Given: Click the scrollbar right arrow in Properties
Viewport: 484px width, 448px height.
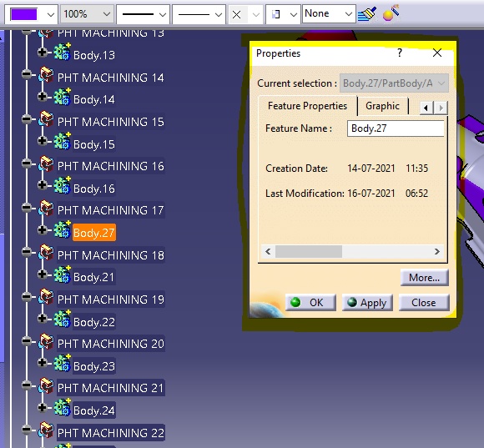Looking at the screenshot, I should coord(436,251).
